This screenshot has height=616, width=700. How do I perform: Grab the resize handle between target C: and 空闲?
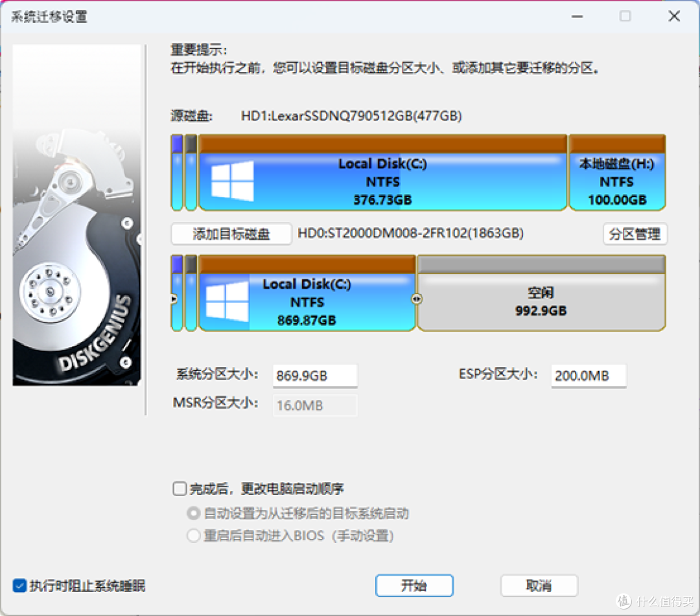417,299
